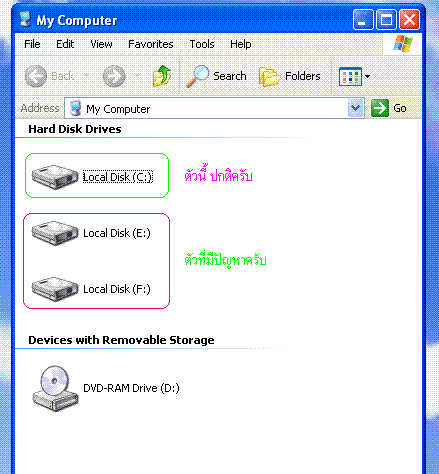The width and height of the screenshot is (439, 474).
Task: Select the Local Disk (C:) drive icon
Action: click(x=55, y=177)
